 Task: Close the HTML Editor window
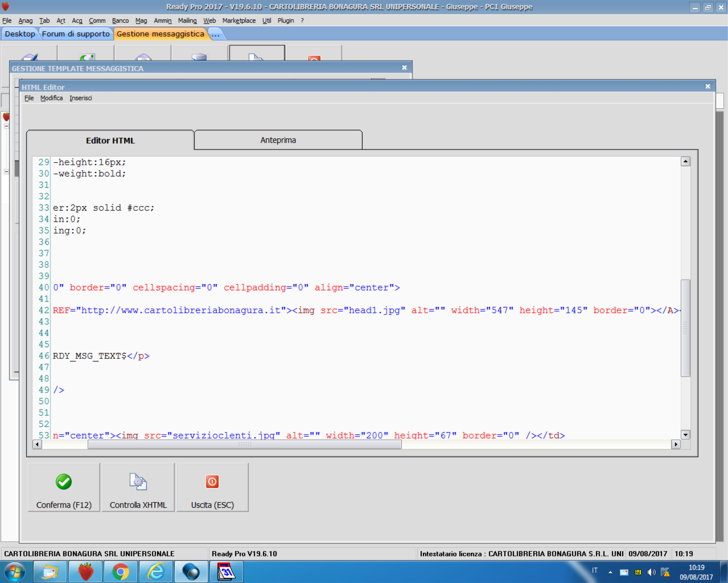(x=708, y=86)
